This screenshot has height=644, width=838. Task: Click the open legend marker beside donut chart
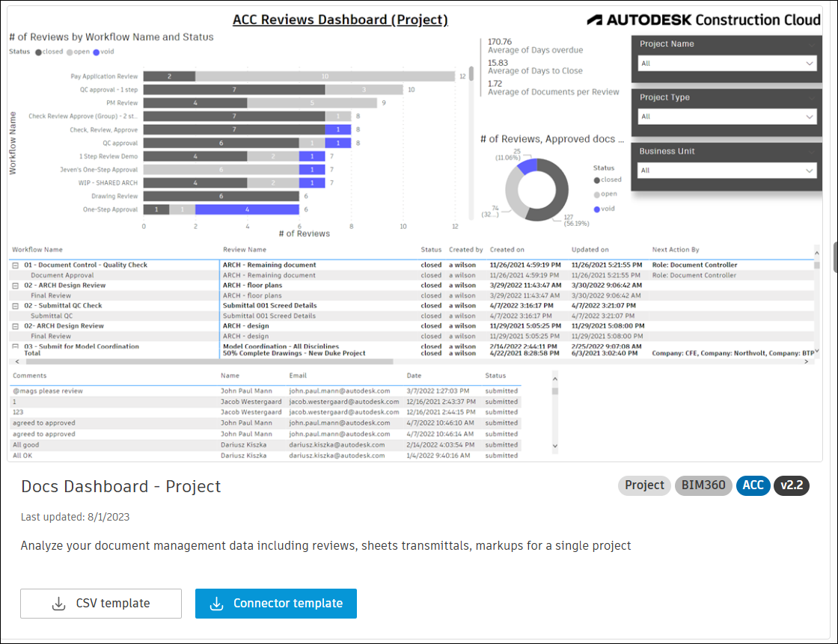597,194
